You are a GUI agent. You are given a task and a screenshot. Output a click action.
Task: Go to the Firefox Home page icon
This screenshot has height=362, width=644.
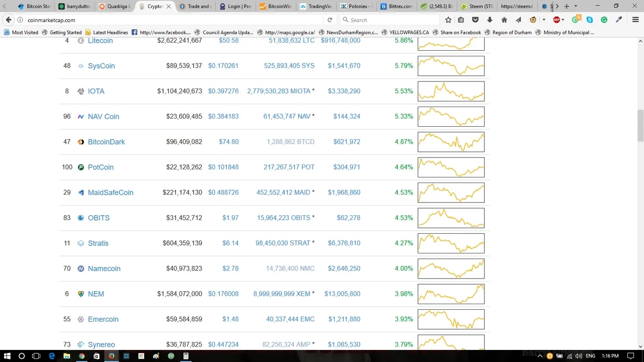[504, 20]
